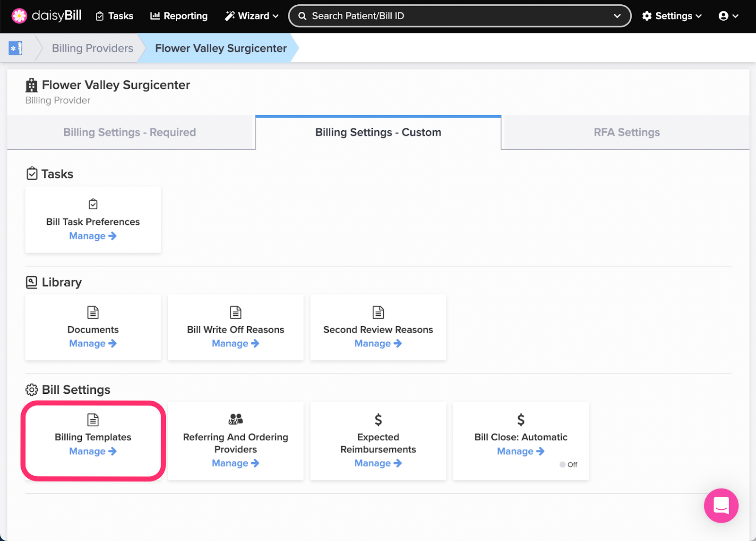The image size is (756, 541).
Task: Click the Bill Task Preferences clipboard icon
Action: pyautogui.click(x=93, y=204)
